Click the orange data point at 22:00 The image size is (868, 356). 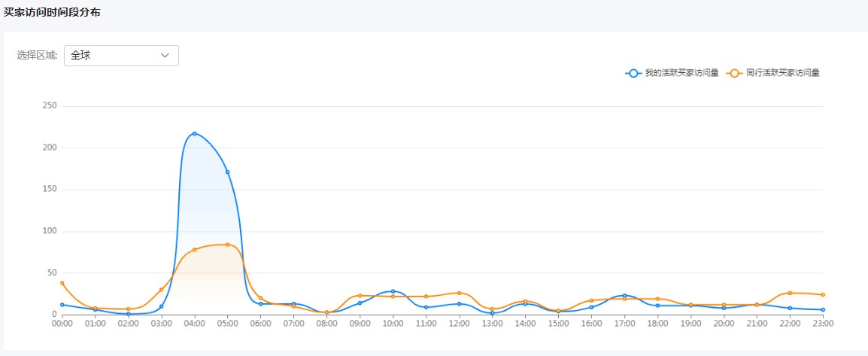click(791, 293)
